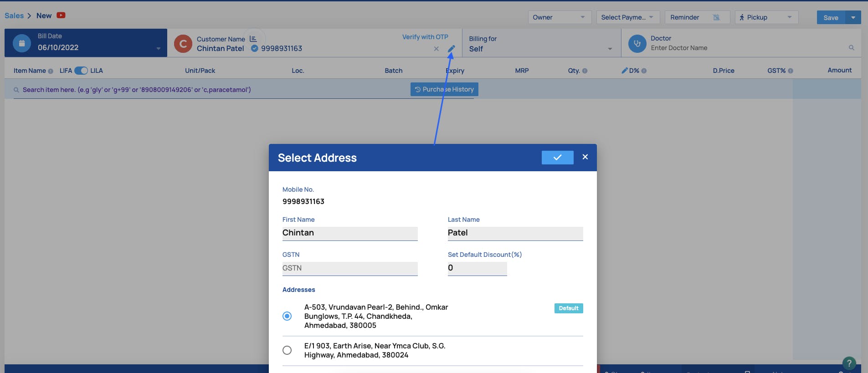Select the Earth Arise address radio button
This screenshot has height=373, width=868.
pos(287,350)
